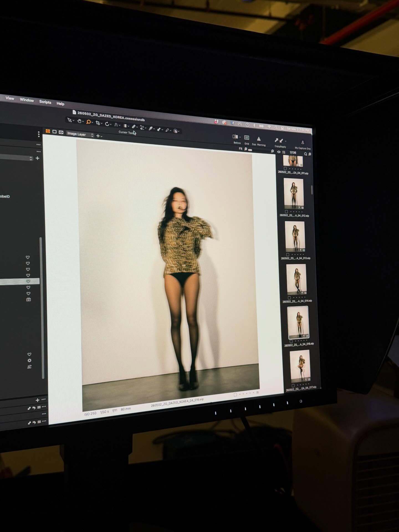
Task: Click heart icon on highlighted list row
Action: (x=28, y=281)
